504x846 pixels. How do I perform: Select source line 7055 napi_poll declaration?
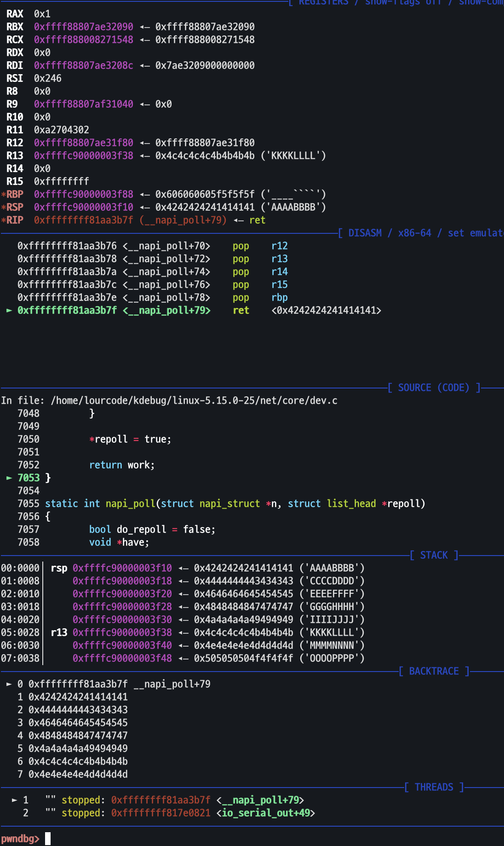click(221, 504)
